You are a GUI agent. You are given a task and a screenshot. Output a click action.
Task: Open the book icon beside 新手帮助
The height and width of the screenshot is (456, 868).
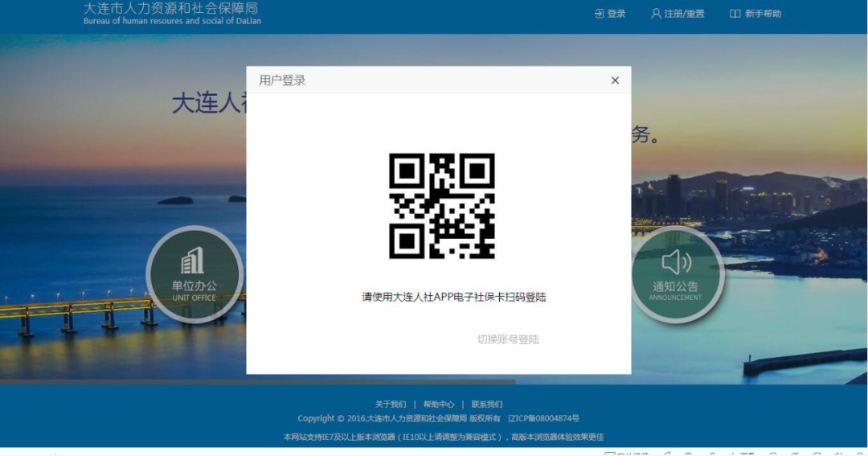(x=735, y=14)
